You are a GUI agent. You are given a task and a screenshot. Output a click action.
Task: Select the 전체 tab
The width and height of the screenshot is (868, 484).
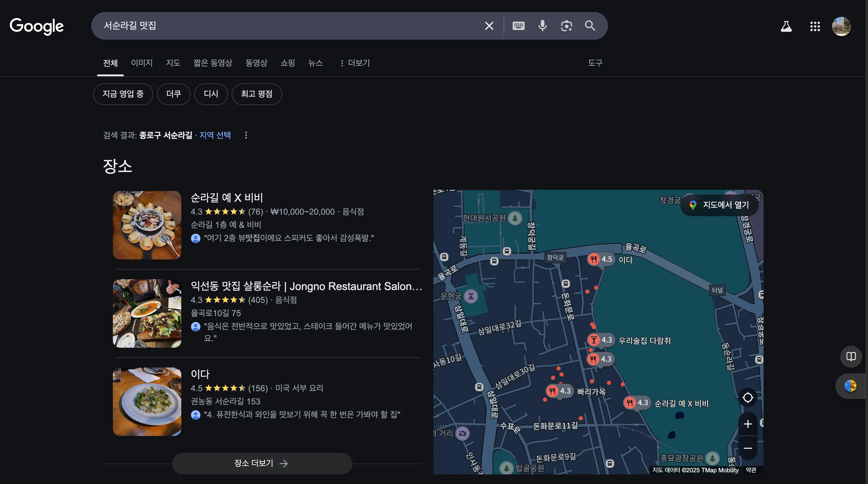(x=110, y=63)
